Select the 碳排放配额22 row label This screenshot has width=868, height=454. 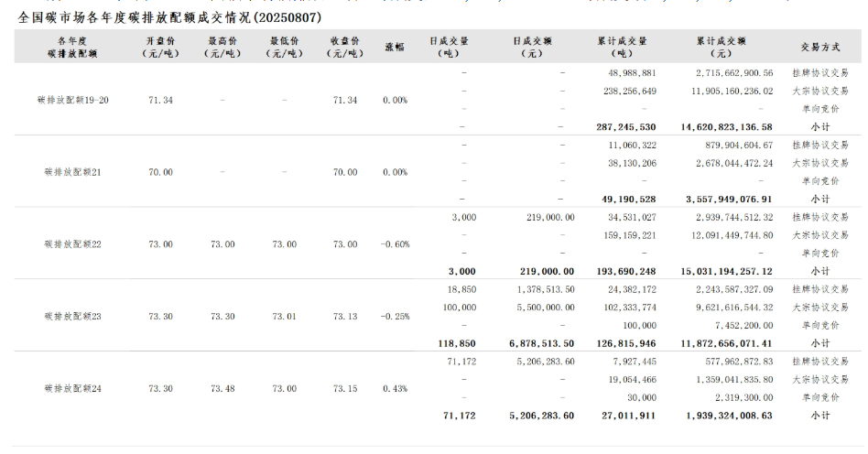click(72, 244)
